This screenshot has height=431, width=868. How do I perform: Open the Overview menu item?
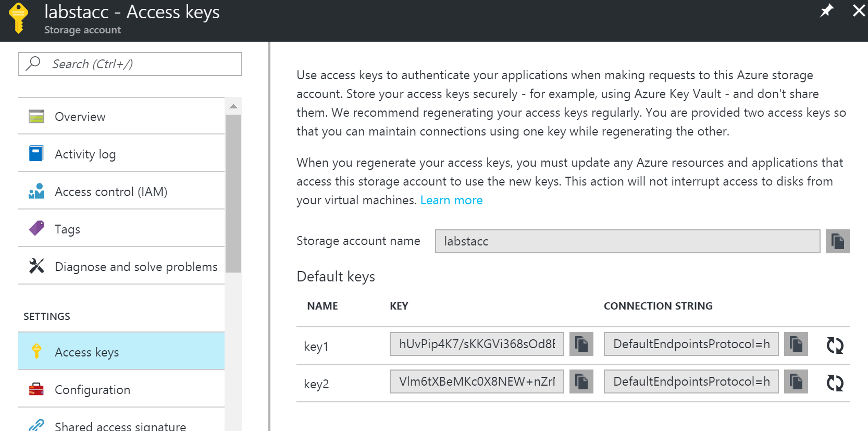(121, 116)
